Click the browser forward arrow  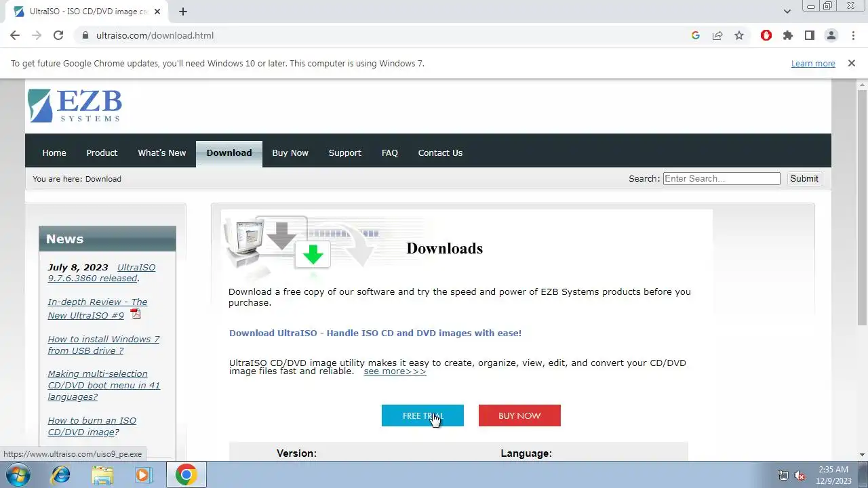click(37, 35)
